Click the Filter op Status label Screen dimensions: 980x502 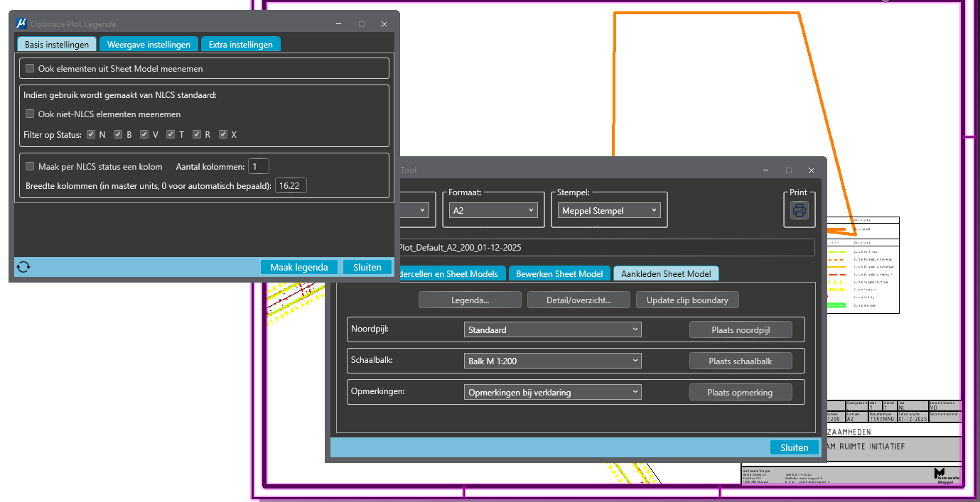pyautogui.click(x=53, y=134)
